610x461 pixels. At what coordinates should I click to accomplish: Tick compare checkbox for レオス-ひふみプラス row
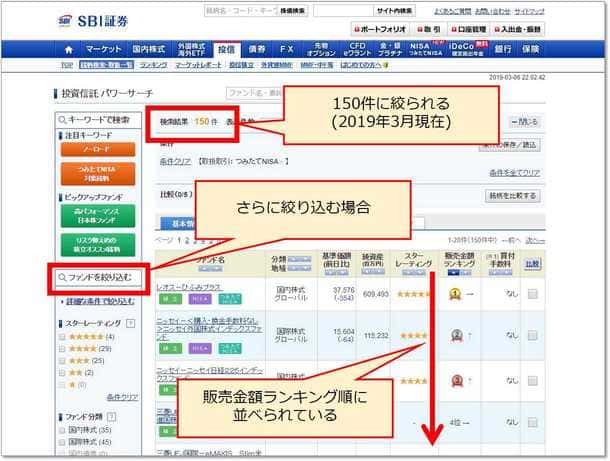pyautogui.click(x=533, y=294)
